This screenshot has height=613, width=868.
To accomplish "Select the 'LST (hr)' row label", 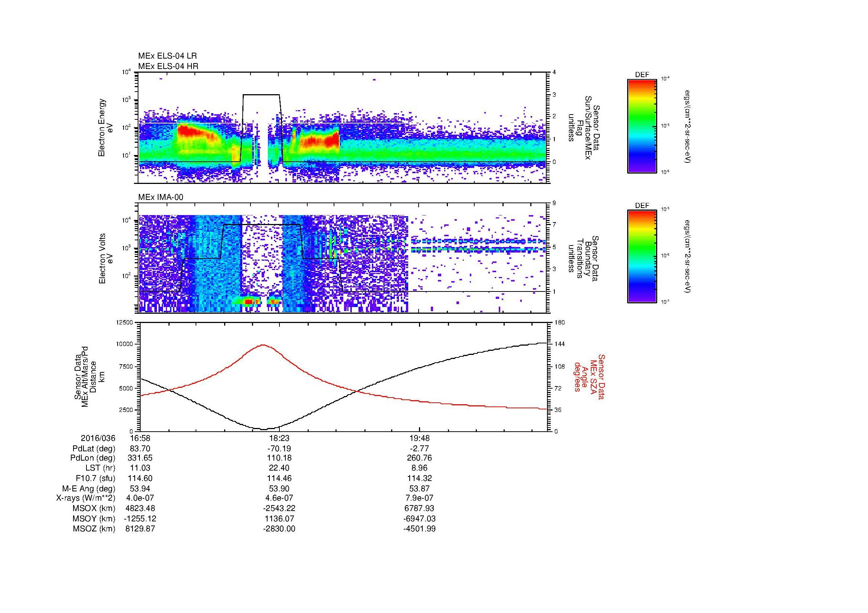I will pos(100,468).
